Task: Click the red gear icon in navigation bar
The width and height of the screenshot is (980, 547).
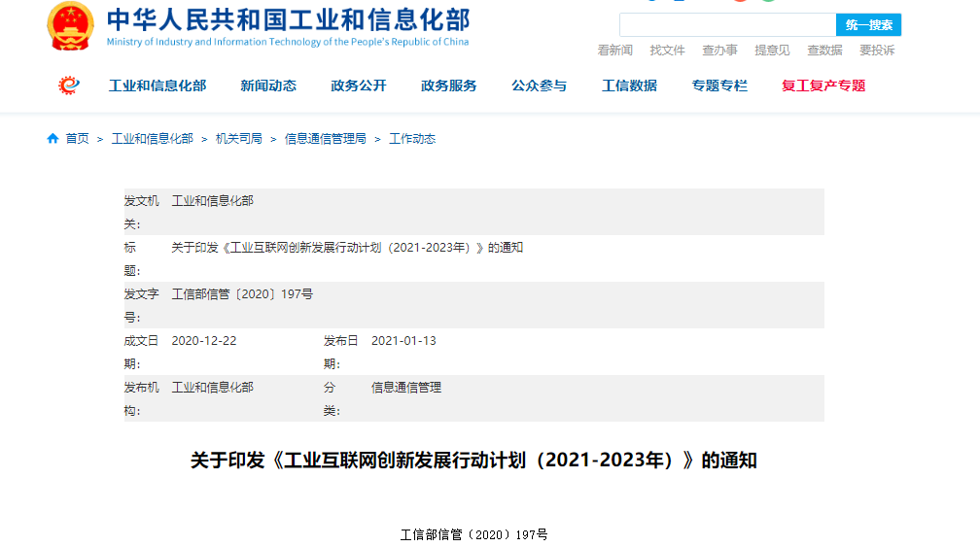Action: tap(69, 85)
